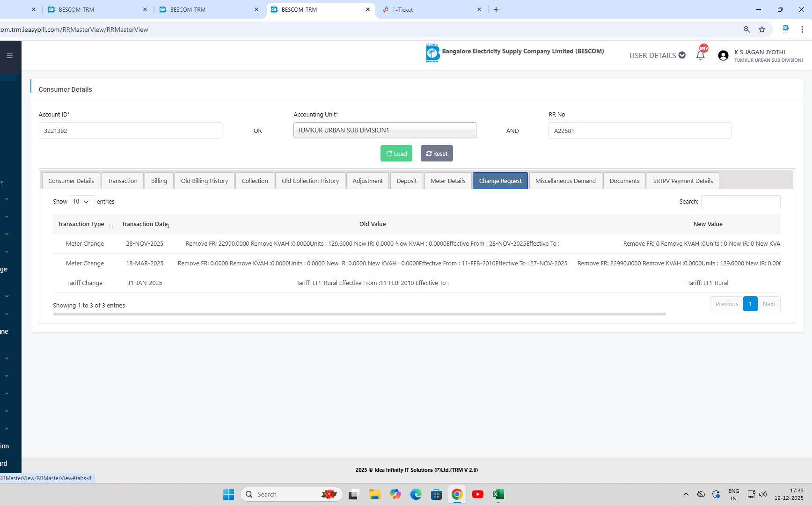Viewport: 812px width, 505px height.
Task: Open Task View from the taskbar
Action: tap(354, 494)
